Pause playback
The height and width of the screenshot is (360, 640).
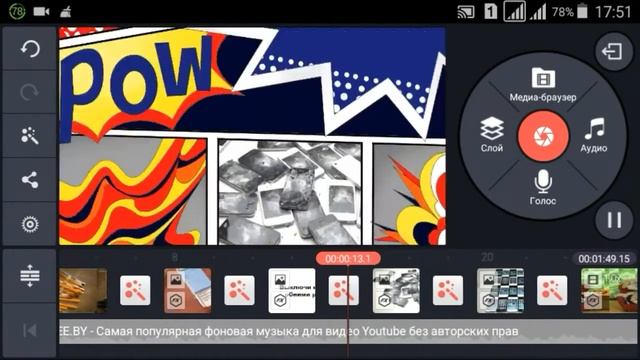pyautogui.click(x=614, y=220)
